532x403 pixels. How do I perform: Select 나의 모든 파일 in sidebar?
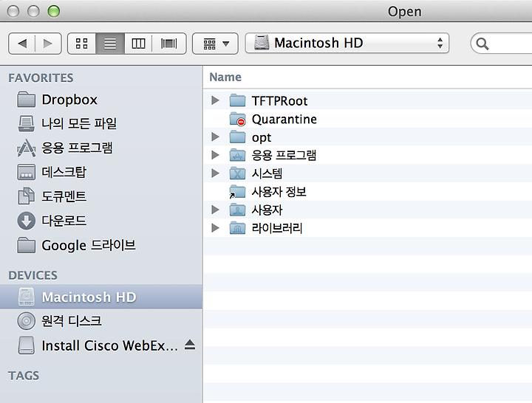point(101,123)
